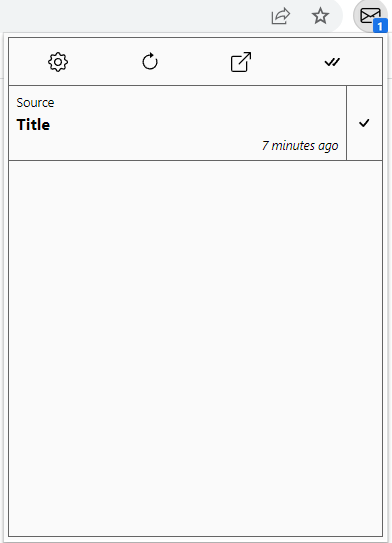
Task: Open the extension settings gear icon
Action: click(x=58, y=62)
